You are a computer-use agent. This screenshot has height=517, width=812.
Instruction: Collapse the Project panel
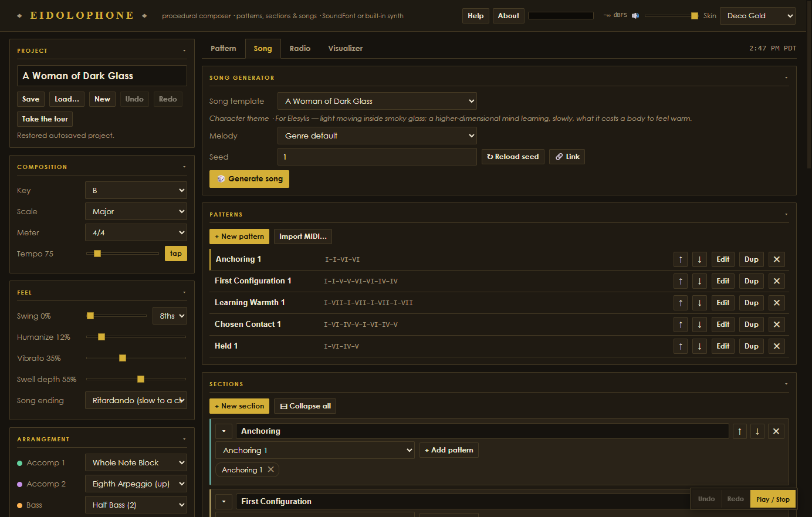184,51
